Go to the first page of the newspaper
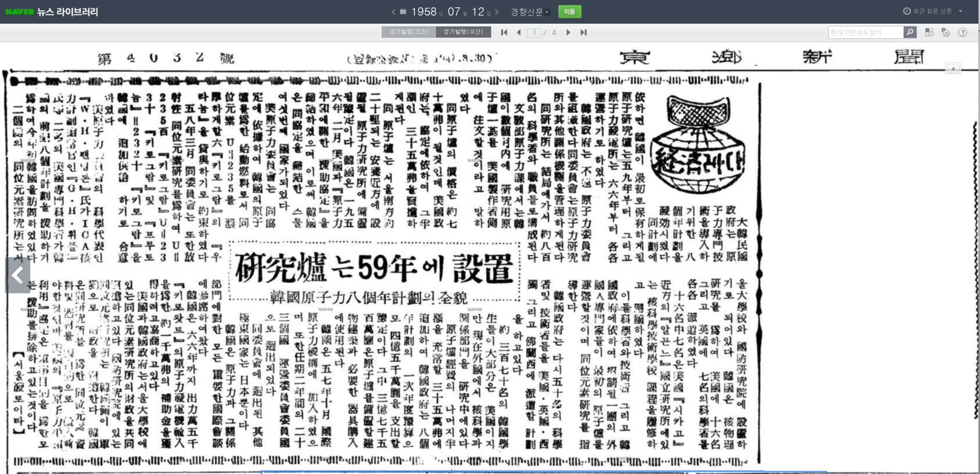980x474 pixels. 504,33
